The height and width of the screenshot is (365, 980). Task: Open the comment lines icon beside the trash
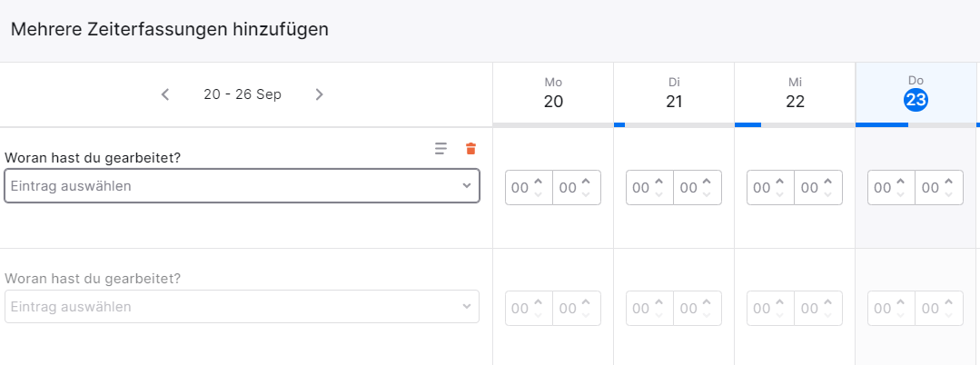[x=441, y=148]
